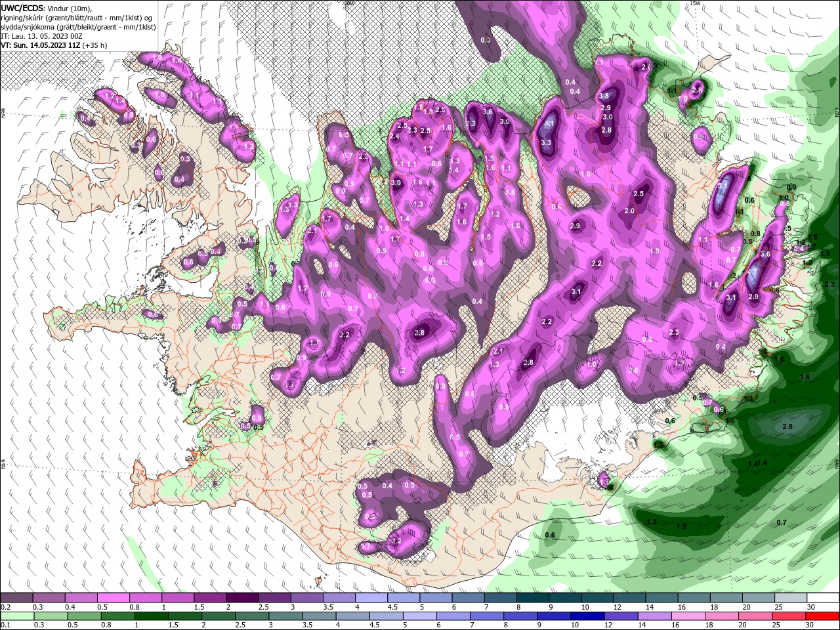Click the '4.5' label on the snow scale
The height and width of the screenshot is (630, 840).
coord(392,607)
